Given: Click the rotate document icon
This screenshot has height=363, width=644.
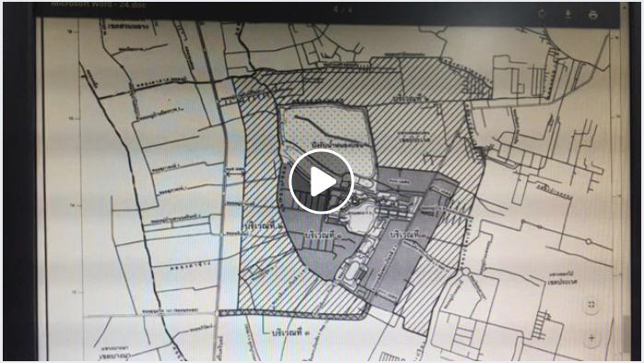Looking at the screenshot, I should 543,15.
